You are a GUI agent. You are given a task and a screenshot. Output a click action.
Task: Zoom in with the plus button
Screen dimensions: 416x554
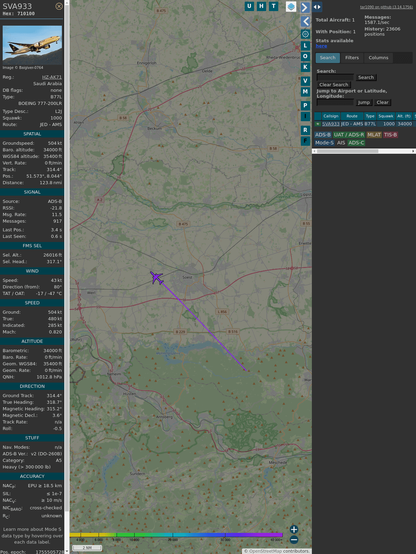[294, 529]
